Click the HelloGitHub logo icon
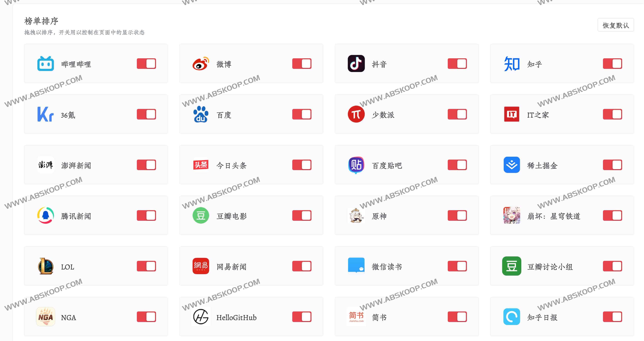Image resolution: width=644 pixels, height=341 pixels. [201, 317]
